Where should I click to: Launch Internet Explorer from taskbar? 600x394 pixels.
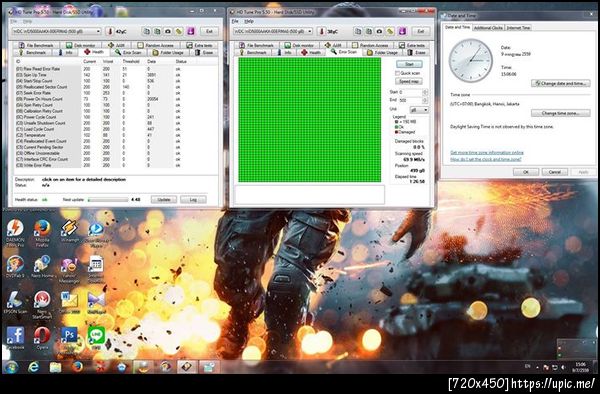(x=34, y=367)
